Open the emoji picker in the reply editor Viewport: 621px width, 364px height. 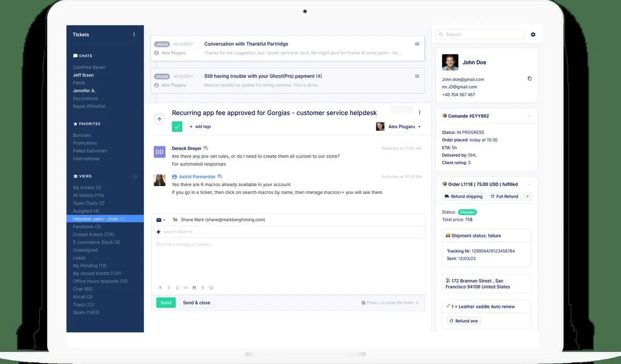(211, 287)
